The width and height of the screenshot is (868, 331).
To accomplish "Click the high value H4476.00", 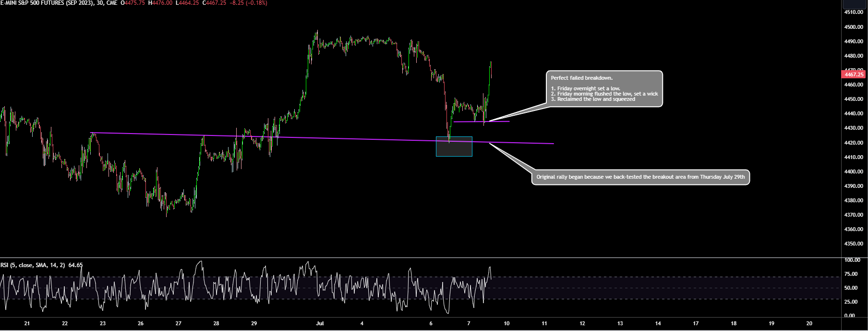I will (x=160, y=3).
